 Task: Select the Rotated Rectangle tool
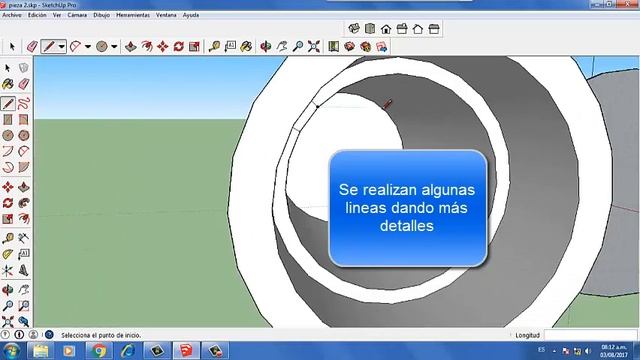[x=24, y=119]
